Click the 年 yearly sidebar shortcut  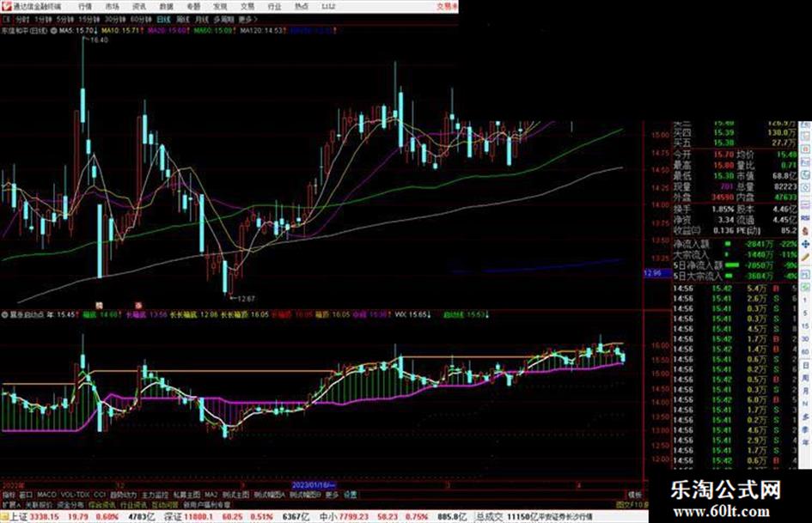pyautogui.click(x=805, y=443)
